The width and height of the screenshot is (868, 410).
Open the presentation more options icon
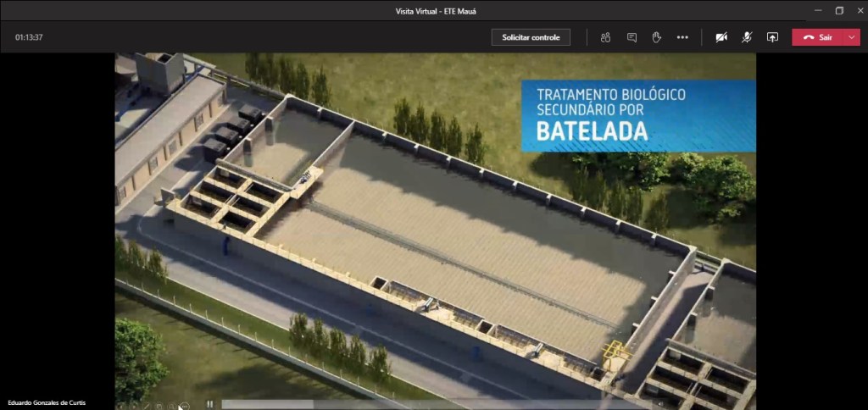pyautogui.click(x=184, y=406)
